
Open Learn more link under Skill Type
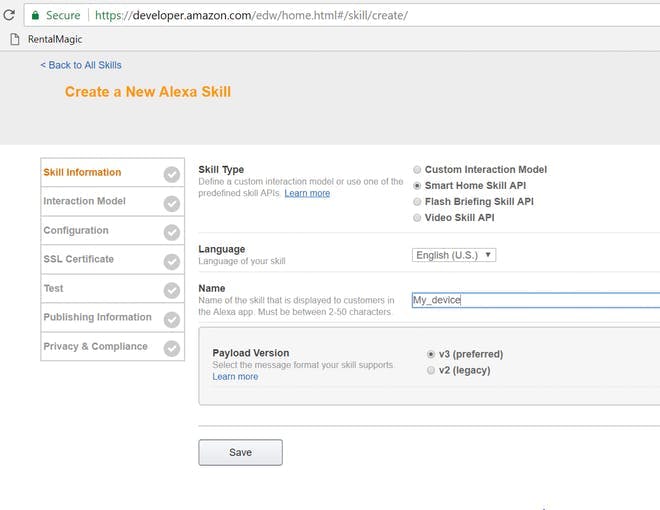(x=307, y=193)
